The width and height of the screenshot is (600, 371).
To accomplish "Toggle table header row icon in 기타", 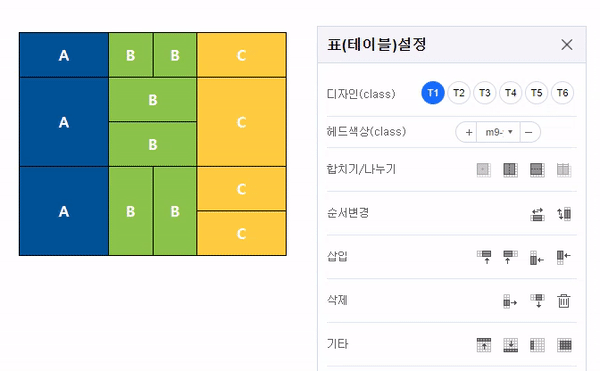I will click(484, 345).
